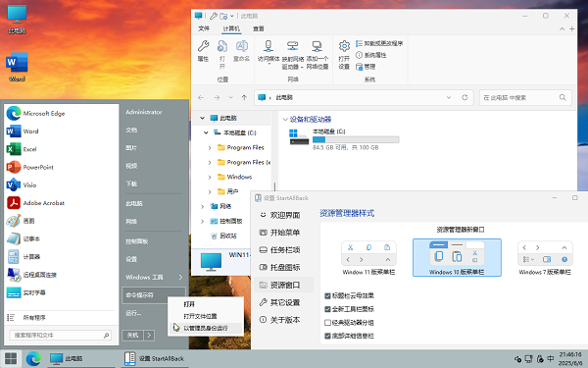Screen dimensions: 588x368
Task: Click 管理 in the Explorer ribbon
Action: (366, 67)
